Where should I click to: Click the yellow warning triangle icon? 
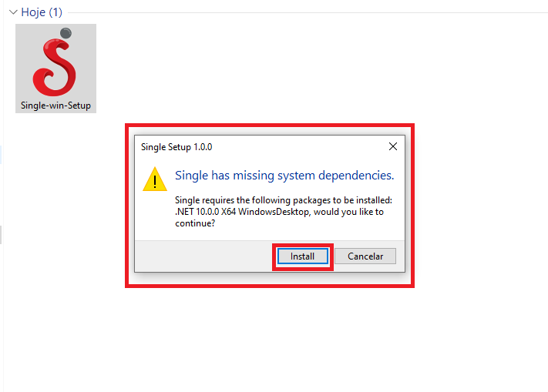point(154,179)
